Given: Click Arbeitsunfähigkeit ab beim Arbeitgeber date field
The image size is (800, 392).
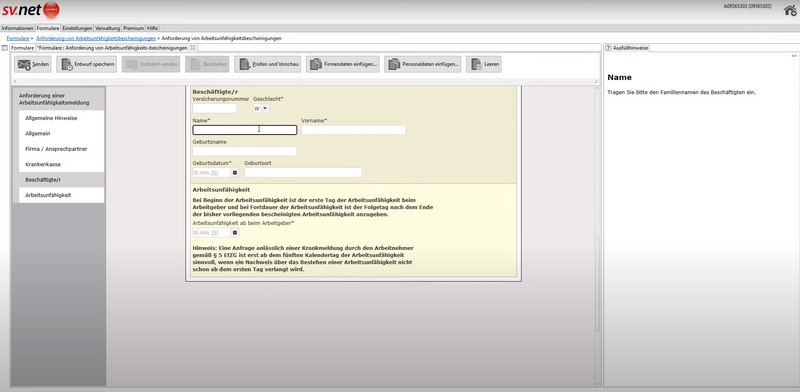Looking at the screenshot, I should [x=212, y=233].
